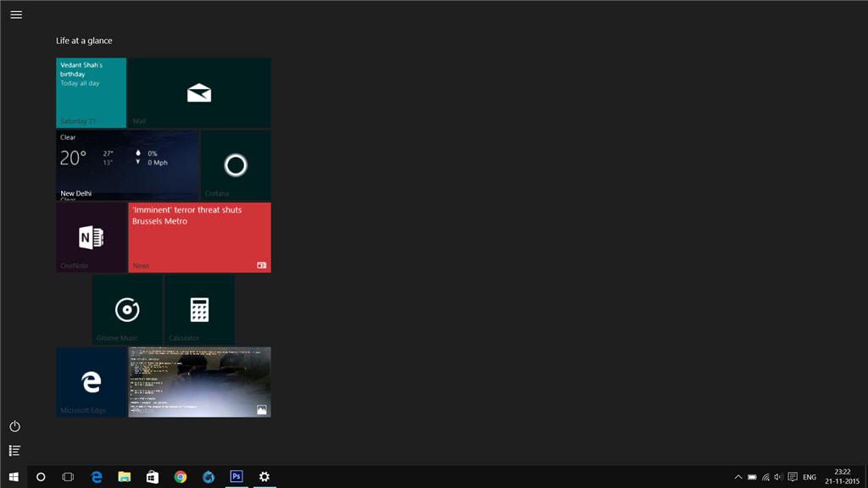This screenshot has height=488, width=868.
Task: Check the battery status icon
Action: pyautogui.click(x=753, y=477)
